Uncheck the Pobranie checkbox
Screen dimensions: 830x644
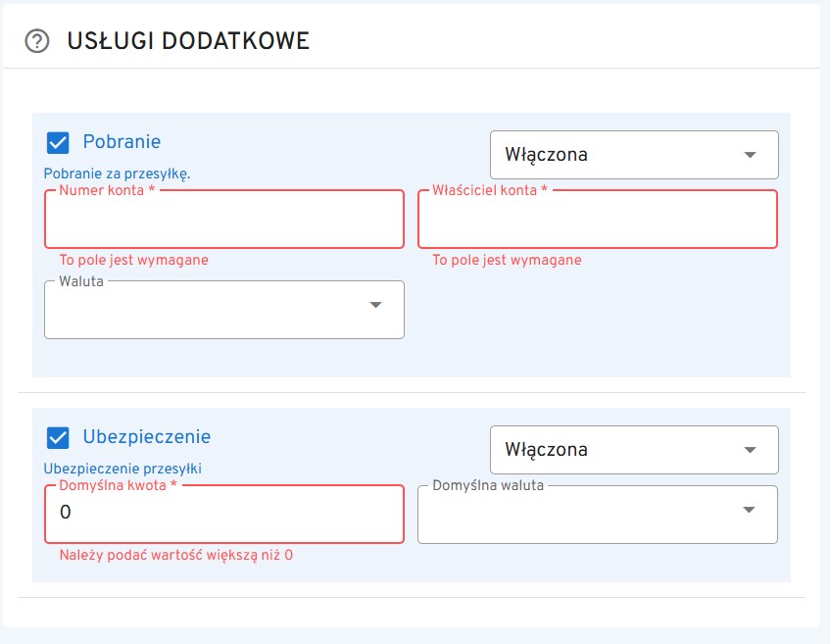point(58,142)
